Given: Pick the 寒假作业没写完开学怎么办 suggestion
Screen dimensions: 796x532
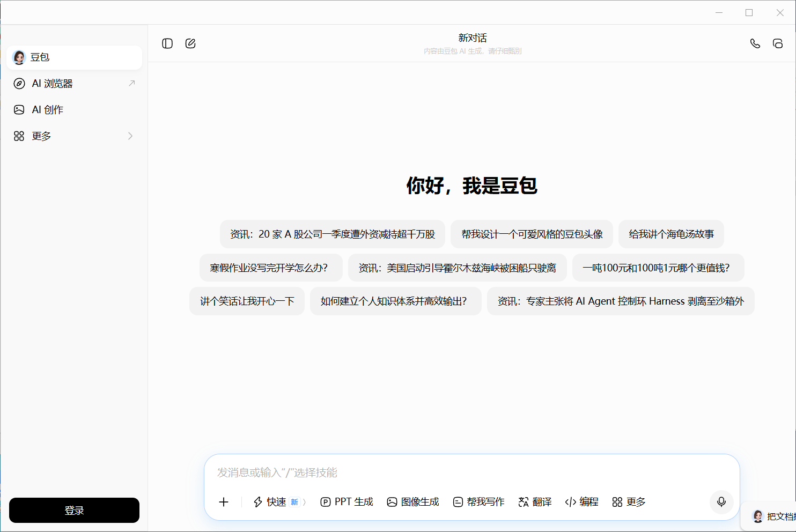Looking at the screenshot, I should pos(271,268).
